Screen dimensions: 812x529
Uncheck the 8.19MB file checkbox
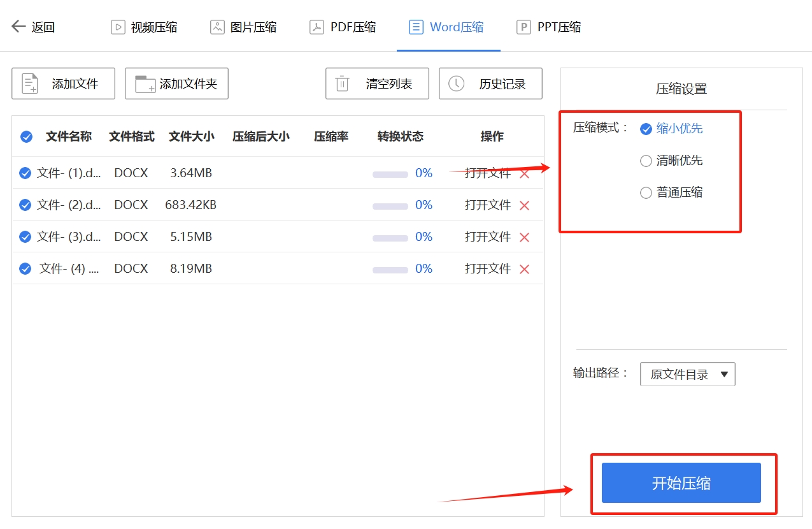(25, 269)
